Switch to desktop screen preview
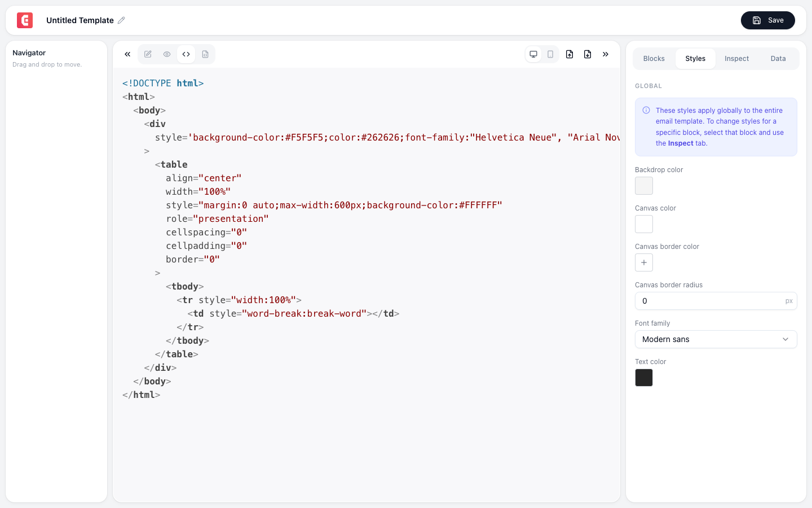Screen dimensions: 812x508 (x=533, y=54)
